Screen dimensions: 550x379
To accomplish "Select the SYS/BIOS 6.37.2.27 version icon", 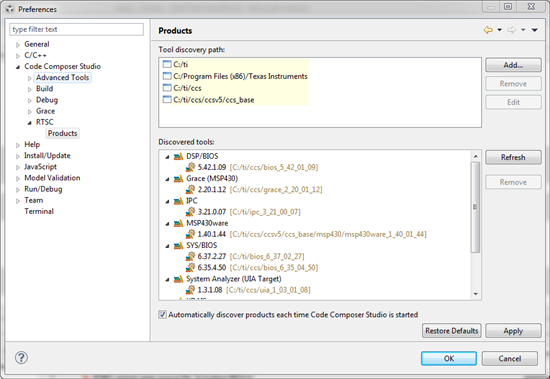I will (190, 256).
